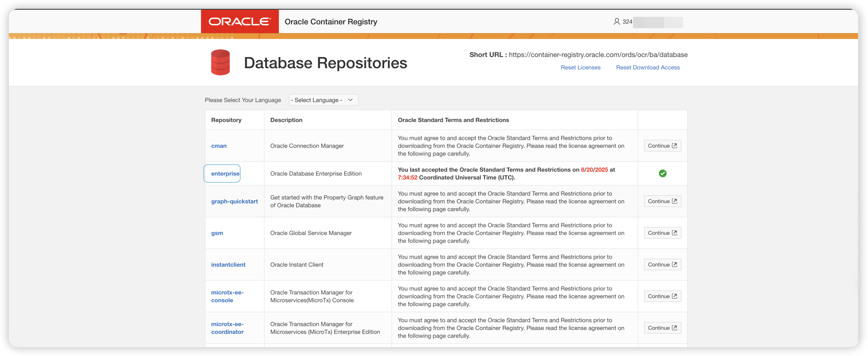This screenshot has height=356, width=868.
Task: Open the Select Language dropdown
Action: [x=323, y=100]
